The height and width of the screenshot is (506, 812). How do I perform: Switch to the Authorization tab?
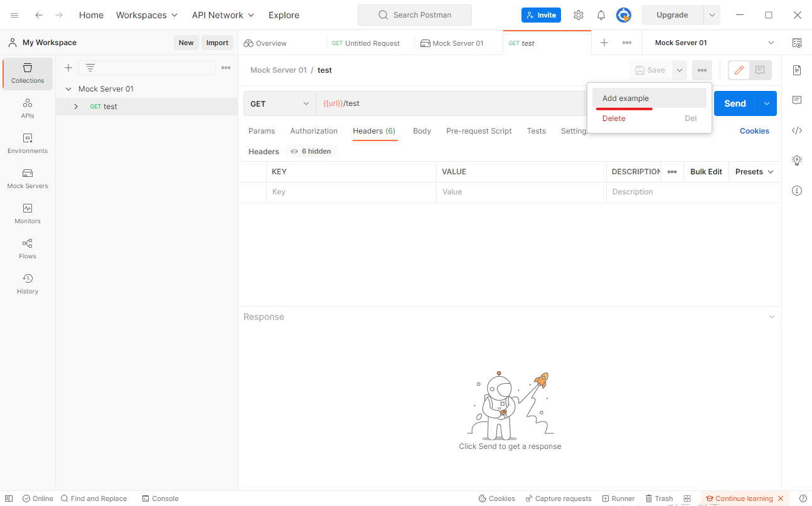(314, 131)
